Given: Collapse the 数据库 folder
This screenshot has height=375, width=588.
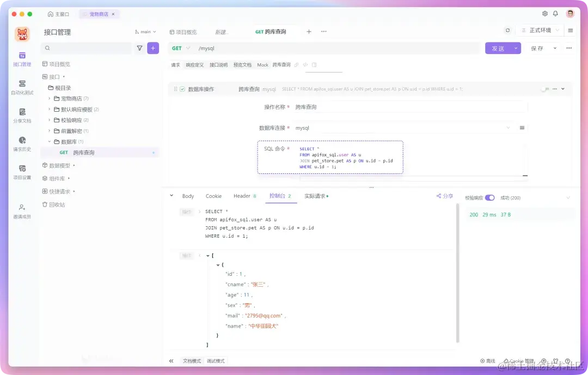Looking at the screenshot, I should click(x=49, y=142).
